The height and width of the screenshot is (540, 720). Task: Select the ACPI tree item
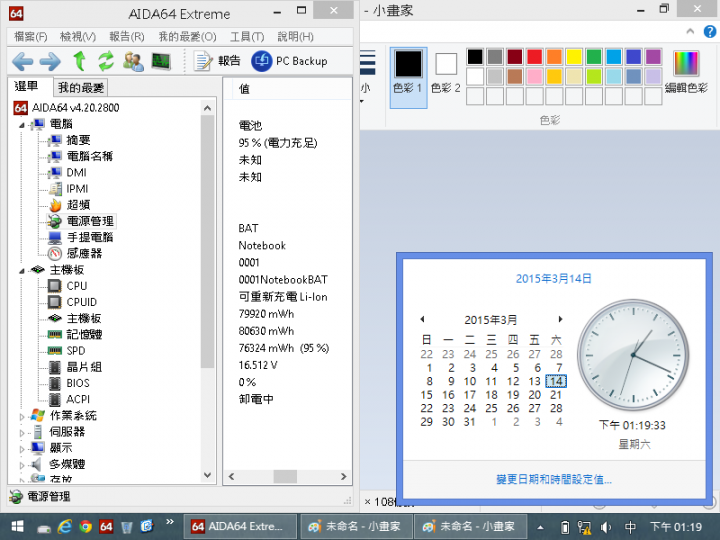pyautogui.click(x=78, y=399)
